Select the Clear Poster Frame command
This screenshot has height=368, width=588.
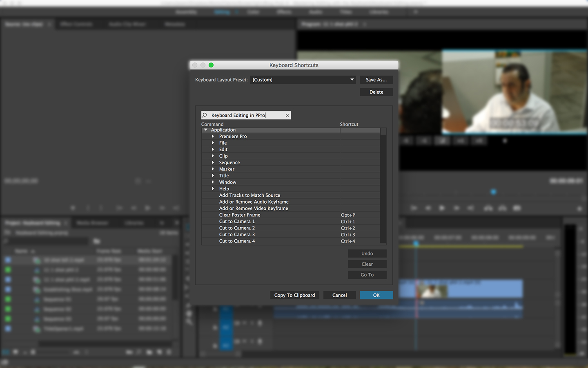[239, 215]
